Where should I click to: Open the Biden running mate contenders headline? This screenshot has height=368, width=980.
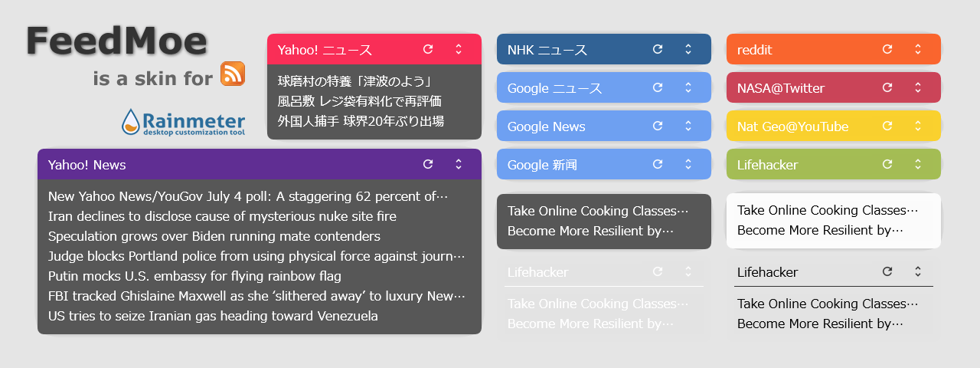click(x=214, y=236)
